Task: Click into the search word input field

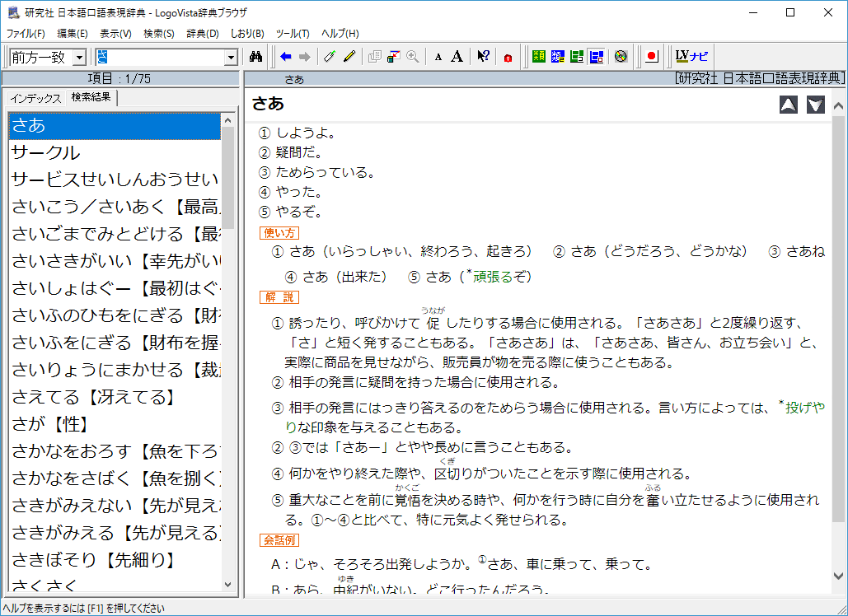Action: (160, 58)
